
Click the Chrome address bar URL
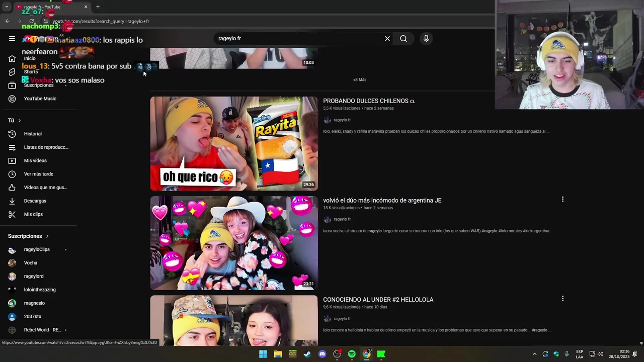101,21
